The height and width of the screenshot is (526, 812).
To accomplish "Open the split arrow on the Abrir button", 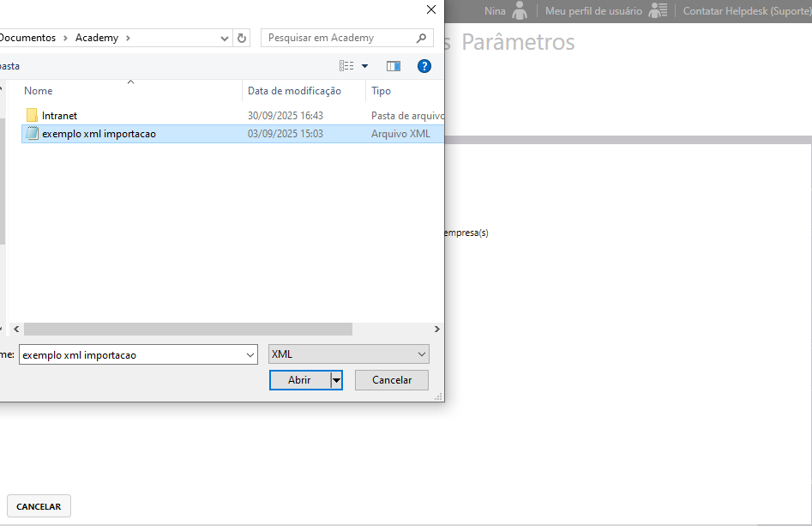I will pyautogui.click(x=336, y=379).
